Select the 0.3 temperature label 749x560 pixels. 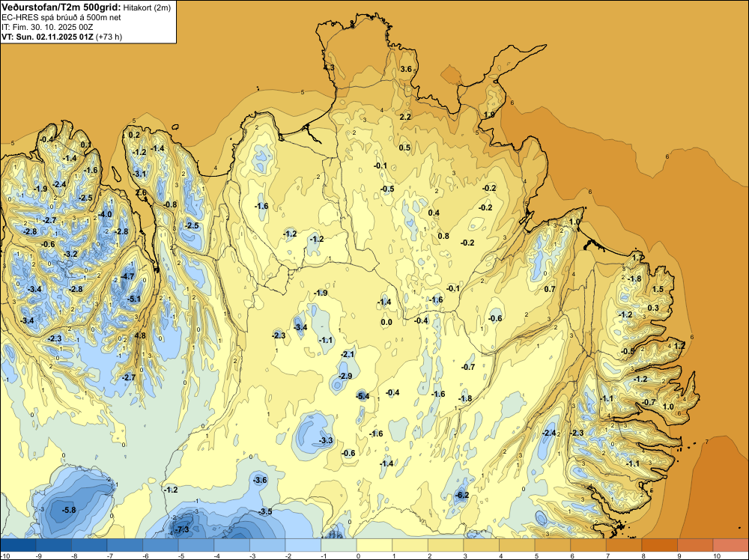click(653, 308)
